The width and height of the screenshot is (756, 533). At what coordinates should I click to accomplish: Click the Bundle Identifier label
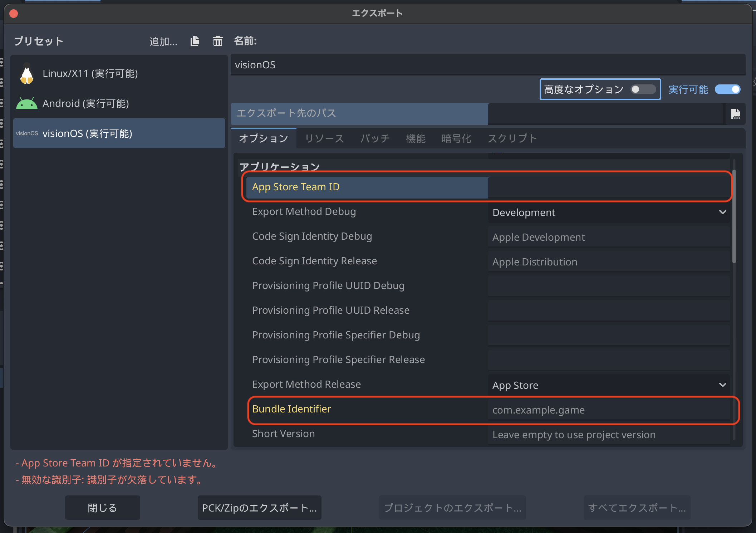[291, 409]
